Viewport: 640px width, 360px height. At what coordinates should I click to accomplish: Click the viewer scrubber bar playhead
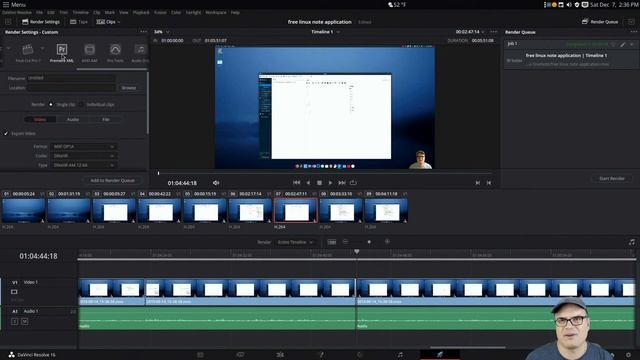pyautogui.click(x=158, y=173)
